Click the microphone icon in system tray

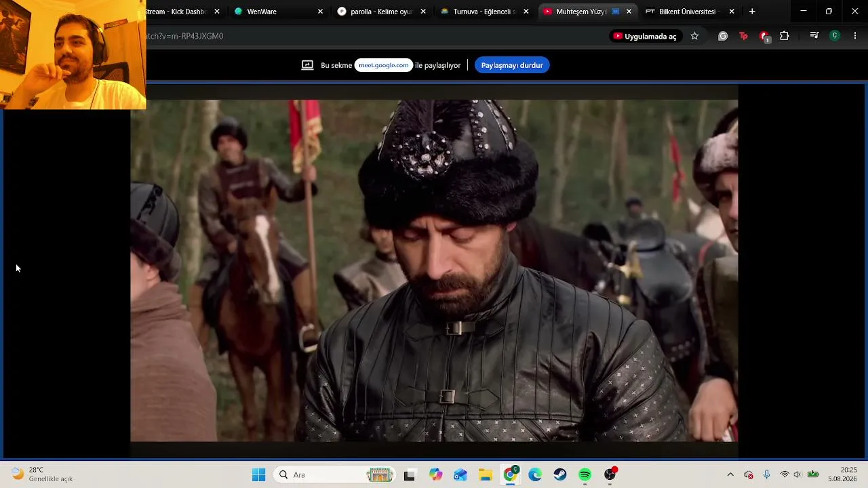coord(766,474)
